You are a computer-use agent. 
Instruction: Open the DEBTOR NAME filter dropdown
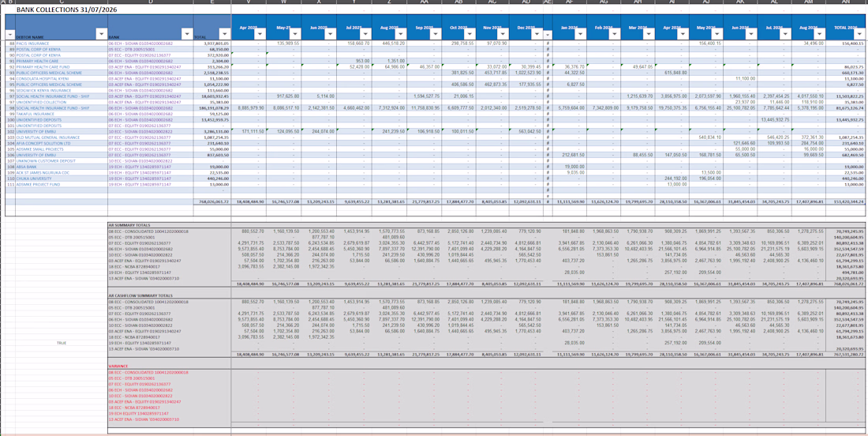click(101, 34)
